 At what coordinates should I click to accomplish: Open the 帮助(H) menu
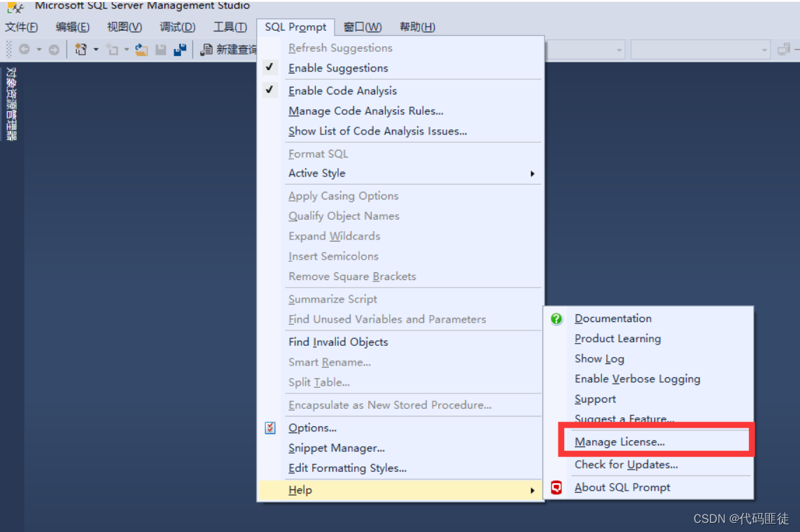click(417, 27)
